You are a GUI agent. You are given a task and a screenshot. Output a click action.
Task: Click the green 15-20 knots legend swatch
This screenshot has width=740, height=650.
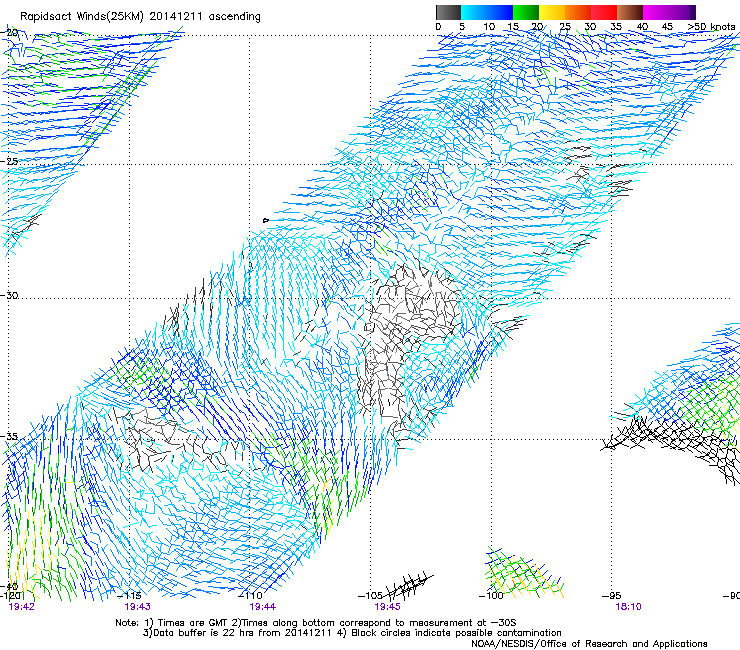pyautogui.click(x=526, y=12)
